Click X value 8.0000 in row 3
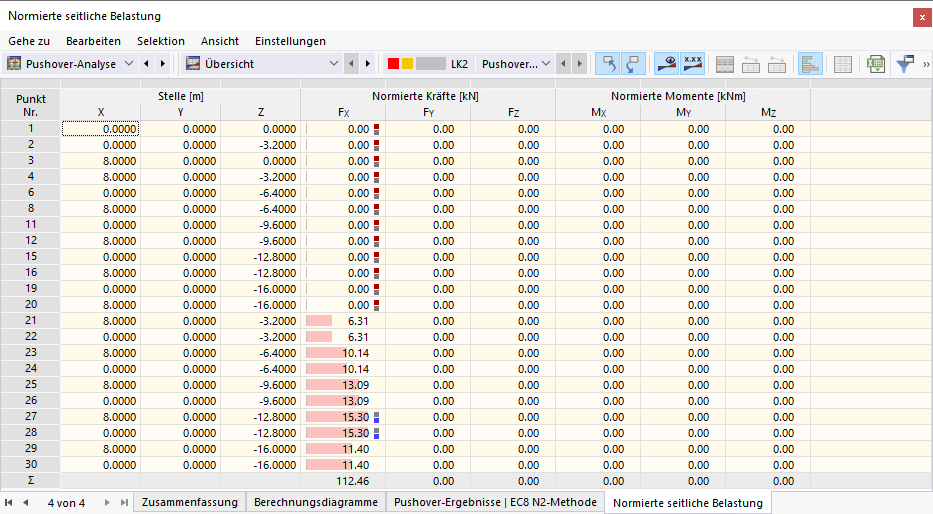The width and height of the screenshot is (933, 514). [120, 161]
